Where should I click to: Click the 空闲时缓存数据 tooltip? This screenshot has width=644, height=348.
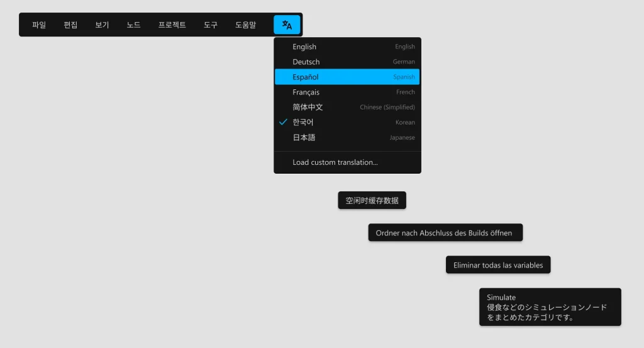click(x=372, y=200)
